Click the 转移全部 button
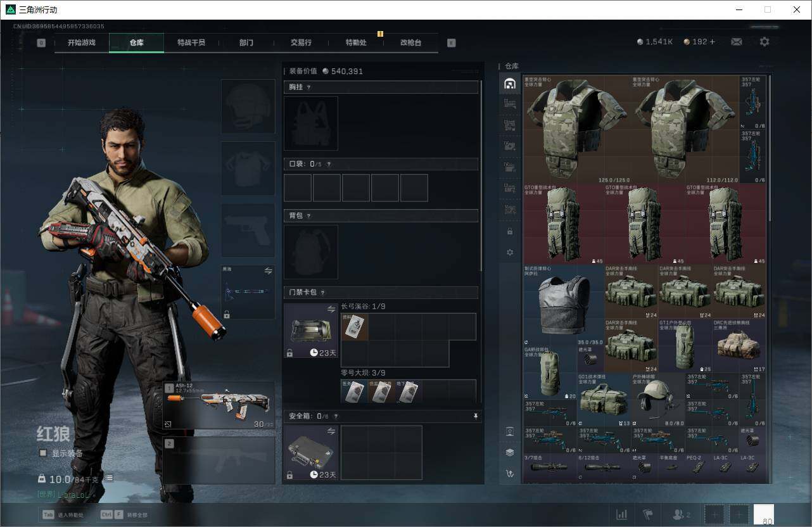Screen dimensions: 812x527 125,515
